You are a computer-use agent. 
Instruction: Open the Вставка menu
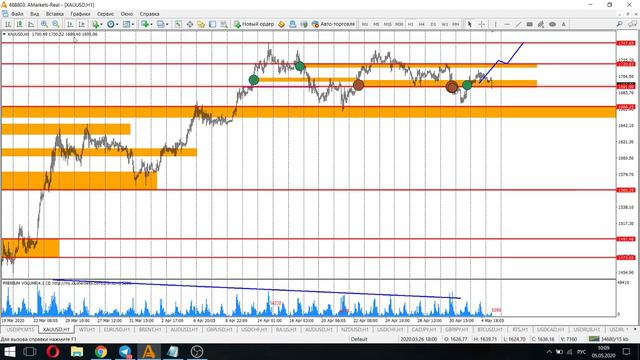click(55, 14)
